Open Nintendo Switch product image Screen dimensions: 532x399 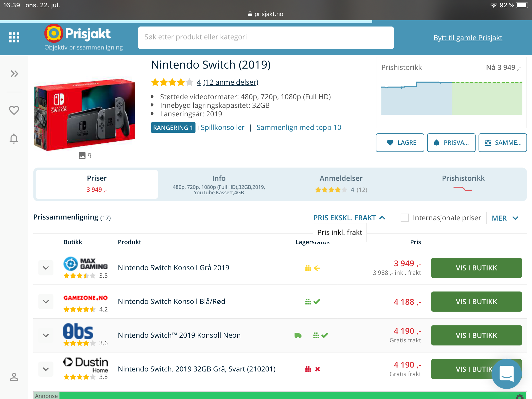pos(85,114)
